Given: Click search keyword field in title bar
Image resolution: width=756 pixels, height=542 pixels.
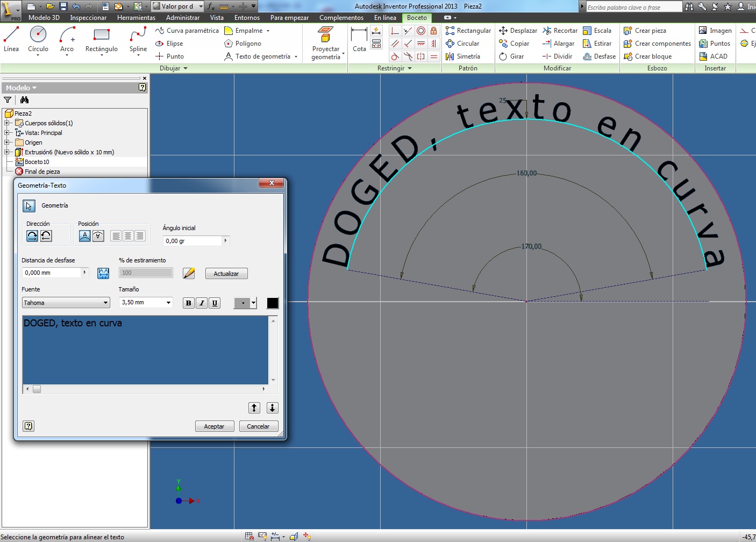Looking at the screenshot, I should tap(633, 7).
